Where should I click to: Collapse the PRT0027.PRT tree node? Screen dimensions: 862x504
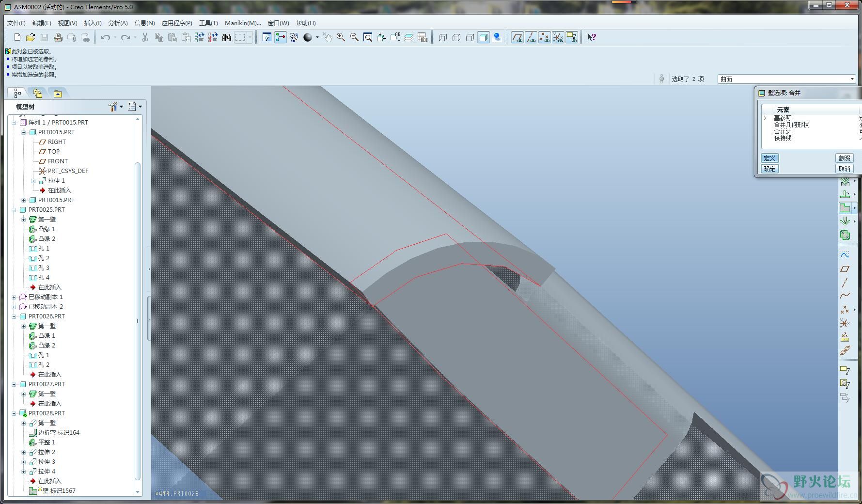tap(14, 384)
